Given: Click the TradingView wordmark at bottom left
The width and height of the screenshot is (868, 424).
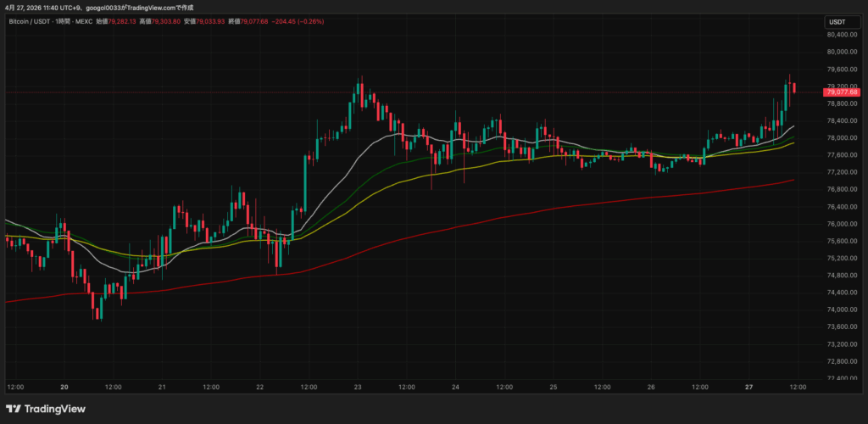Looking at the screenshot, I should click(x=56, y=409).
